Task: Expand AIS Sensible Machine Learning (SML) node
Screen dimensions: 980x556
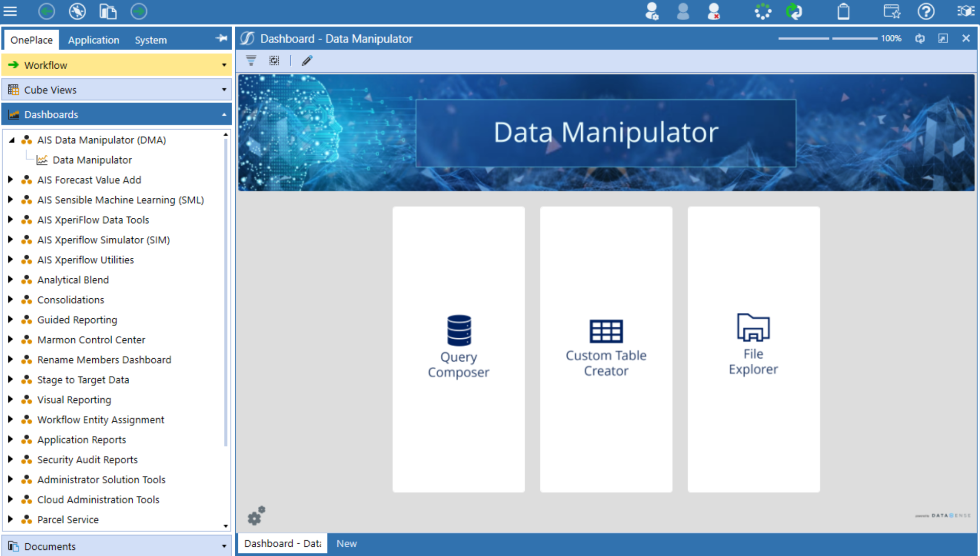Action: click(10, 200)
